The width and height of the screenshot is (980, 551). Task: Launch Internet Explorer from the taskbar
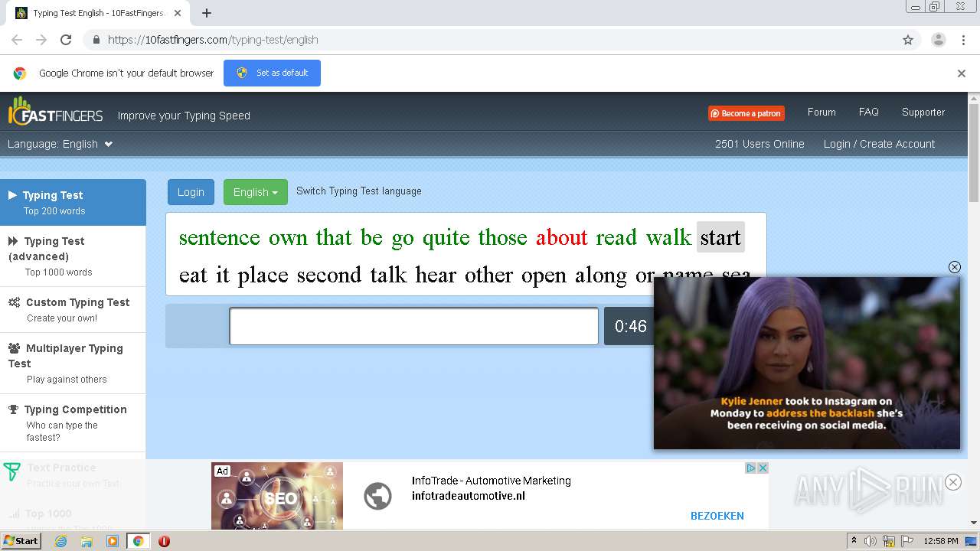click(x=60, y=541)
